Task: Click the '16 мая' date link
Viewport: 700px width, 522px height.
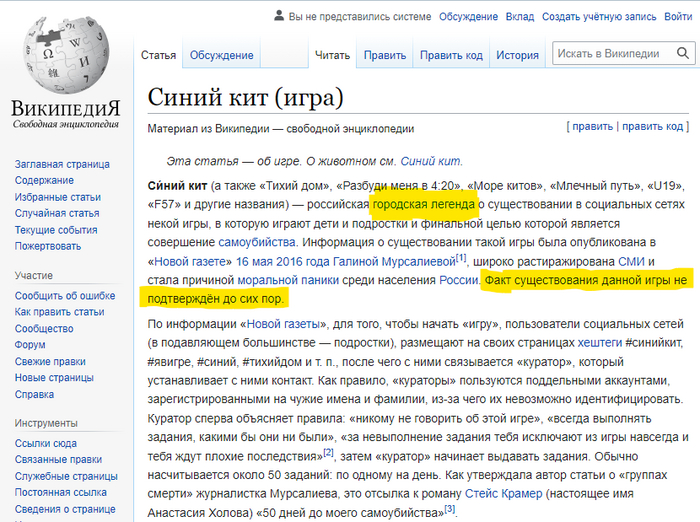Action: (254, 261)
